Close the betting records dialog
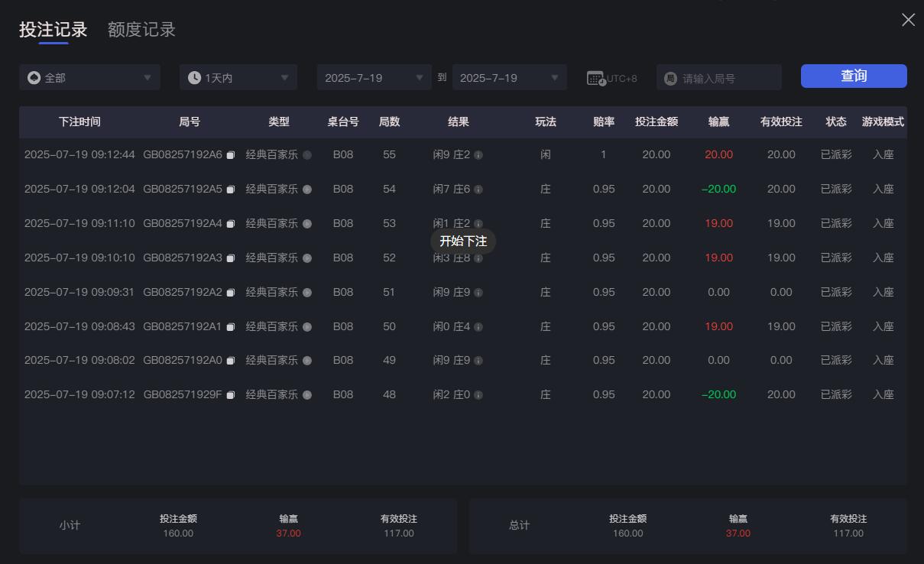Image resolution: width=924 pixels, height=564 pixels. (x=908, y=20)
